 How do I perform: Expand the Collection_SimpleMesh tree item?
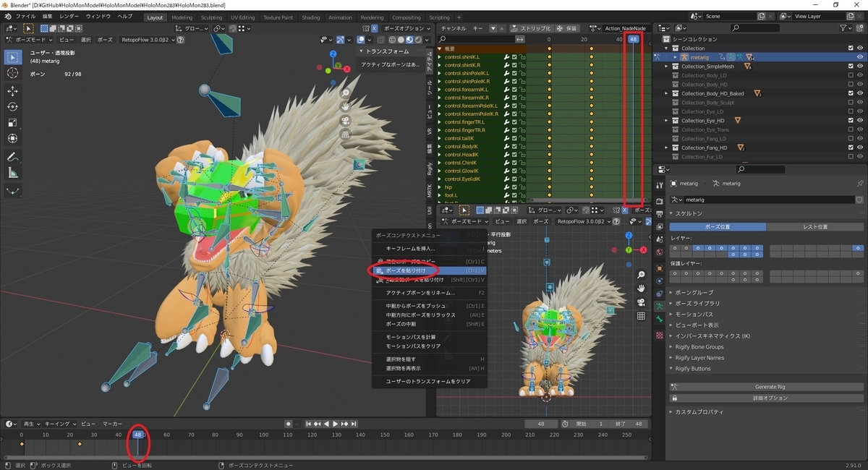click(667, 67)
